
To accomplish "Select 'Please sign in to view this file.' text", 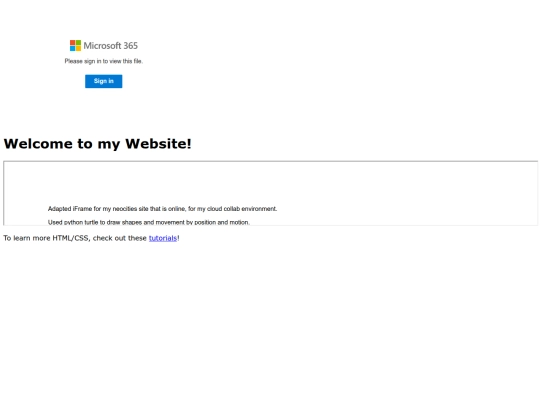I will [104, 61].
